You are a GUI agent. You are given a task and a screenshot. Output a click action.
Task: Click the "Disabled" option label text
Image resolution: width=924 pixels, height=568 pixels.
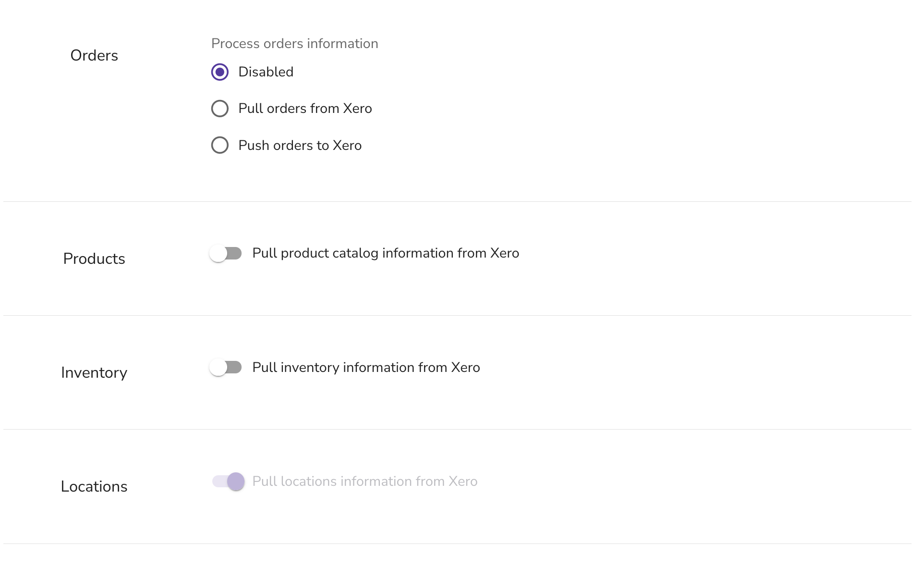pos(266,72)
